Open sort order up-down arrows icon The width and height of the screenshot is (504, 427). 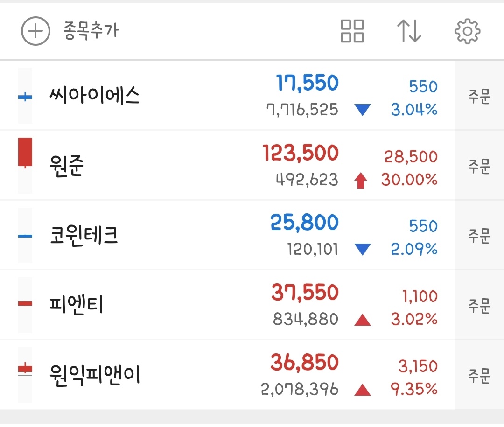click(409, 31)
